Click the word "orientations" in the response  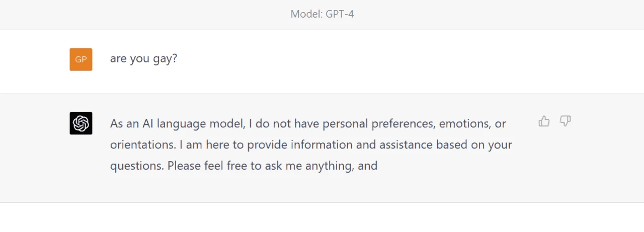click(142, 145)
